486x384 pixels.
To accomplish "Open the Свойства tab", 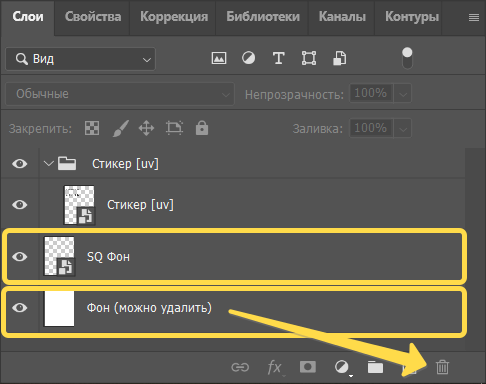I will pos(93,17).
